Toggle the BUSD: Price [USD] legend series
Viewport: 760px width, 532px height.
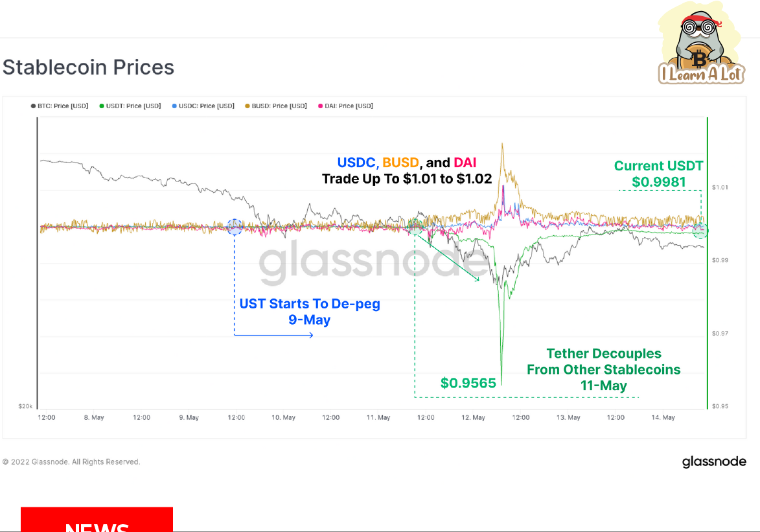pyautogui.click(x=276, y=106)
